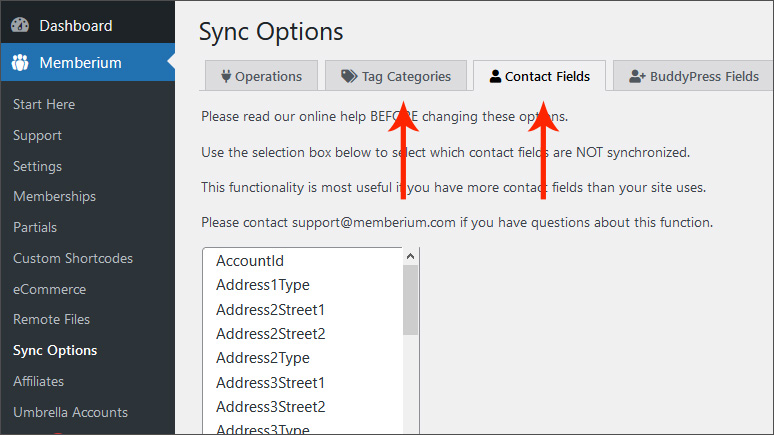
Task: Open the Operations tab
Action: pos(261,76)
